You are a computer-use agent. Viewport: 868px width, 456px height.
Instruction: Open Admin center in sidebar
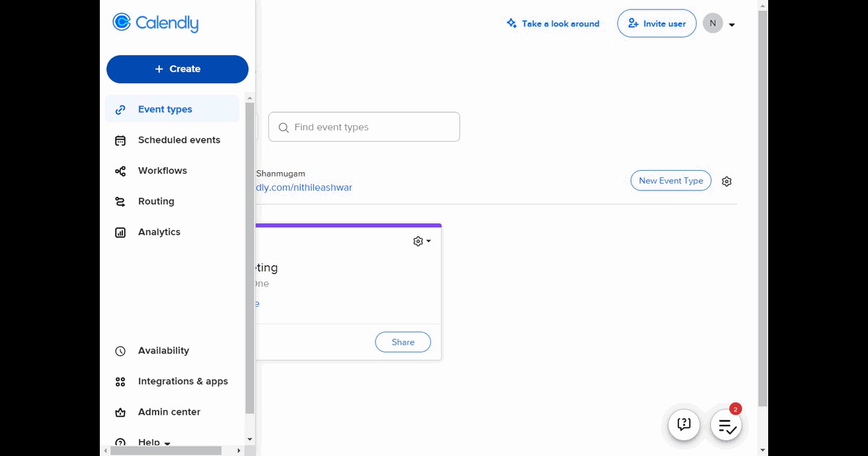[172, 412]
